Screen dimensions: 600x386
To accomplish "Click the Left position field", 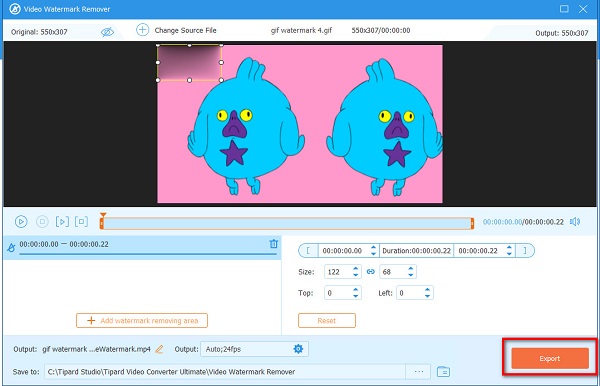I will pyautogui.click(x=410, y=293).
